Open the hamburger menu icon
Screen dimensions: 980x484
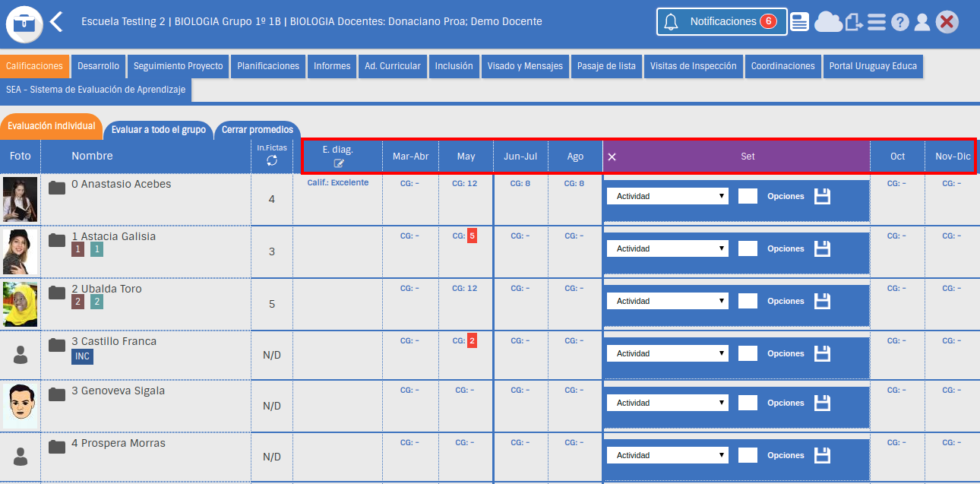click(877, 22)
